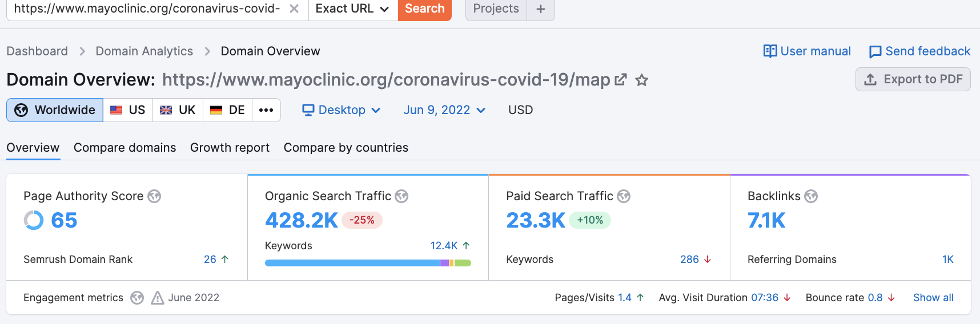Click the warning triangle by June 2022

[x=158, y=298]
